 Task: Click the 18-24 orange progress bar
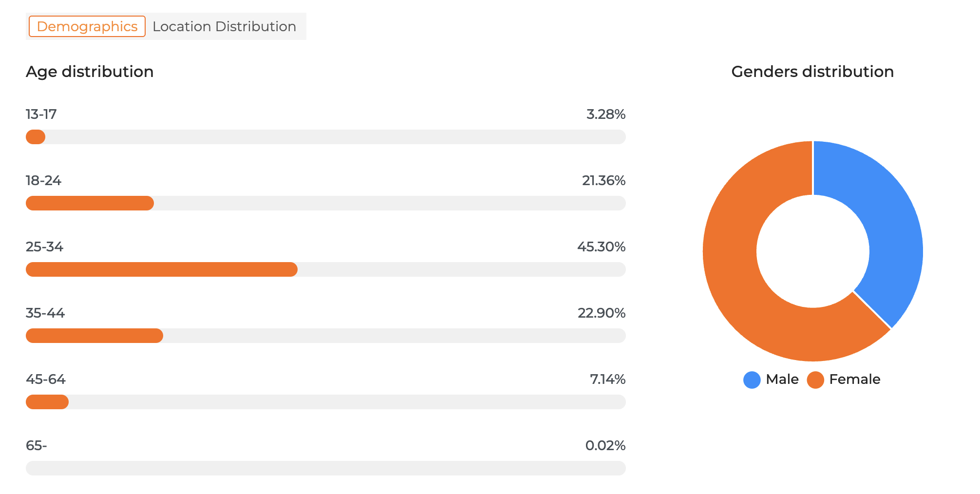(90, 203)
